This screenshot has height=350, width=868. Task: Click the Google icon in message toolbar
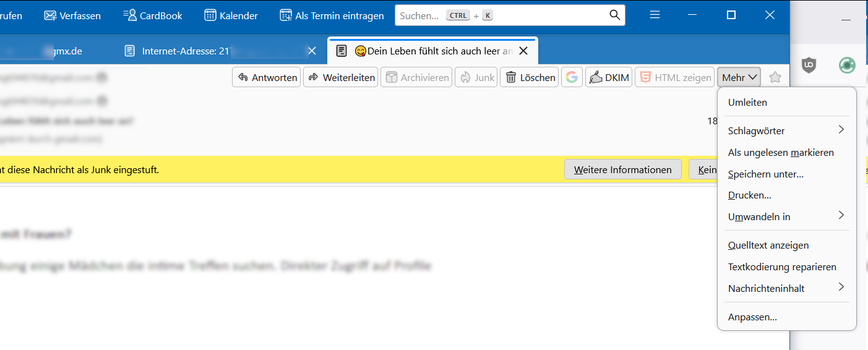(572, 77)
